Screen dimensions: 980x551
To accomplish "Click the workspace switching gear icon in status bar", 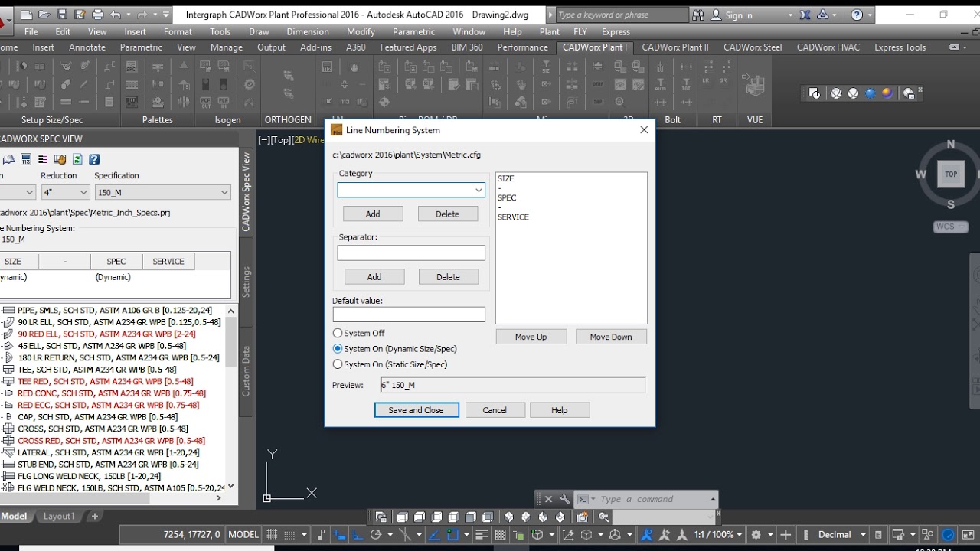I will pos(756,535).
